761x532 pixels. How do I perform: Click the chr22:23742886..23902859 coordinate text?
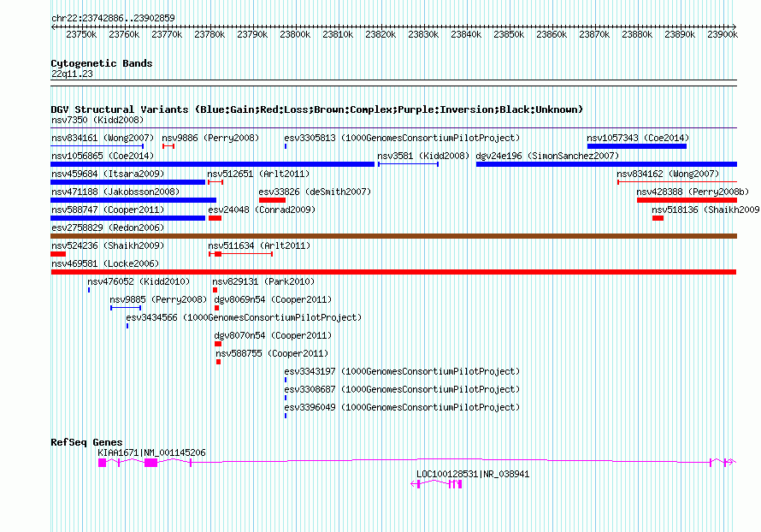point(113,18)
